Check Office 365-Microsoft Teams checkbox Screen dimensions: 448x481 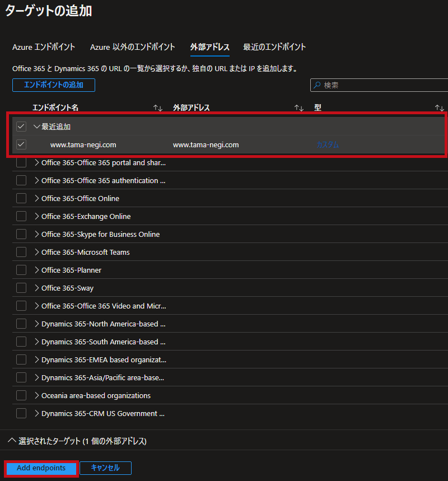(21, 252)
